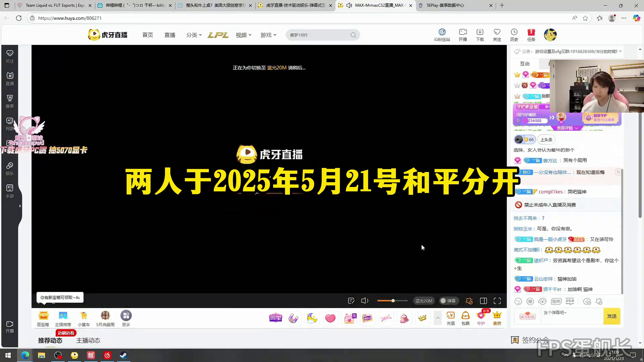Screen dimensions: 644x362
Task: Switch to the 互动 chat tab
Action: click(525, 64)
